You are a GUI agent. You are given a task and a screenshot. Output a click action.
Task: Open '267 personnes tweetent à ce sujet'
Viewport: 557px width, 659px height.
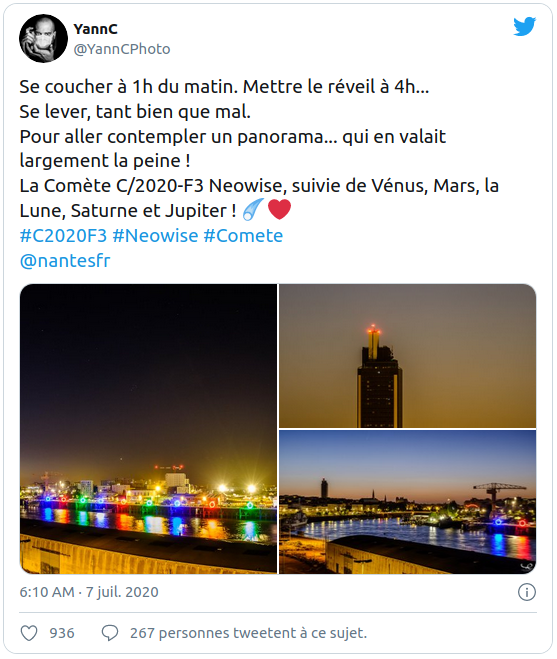[248, 633]
